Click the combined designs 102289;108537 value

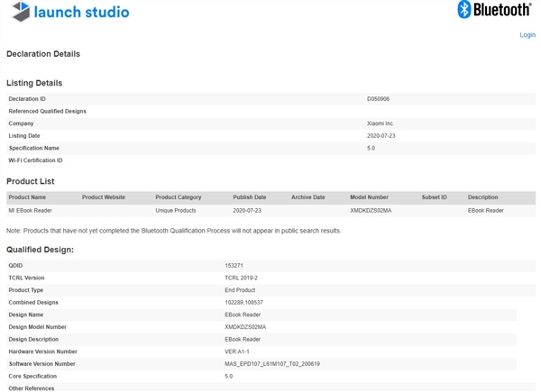tap(243, 303)
